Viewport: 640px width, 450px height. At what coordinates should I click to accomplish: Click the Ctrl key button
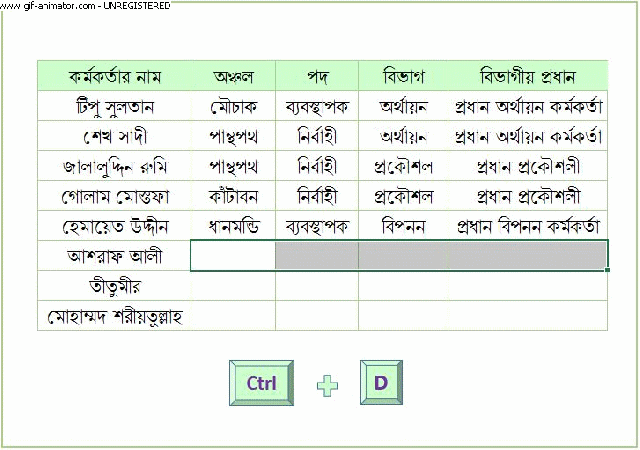[261, 383]
